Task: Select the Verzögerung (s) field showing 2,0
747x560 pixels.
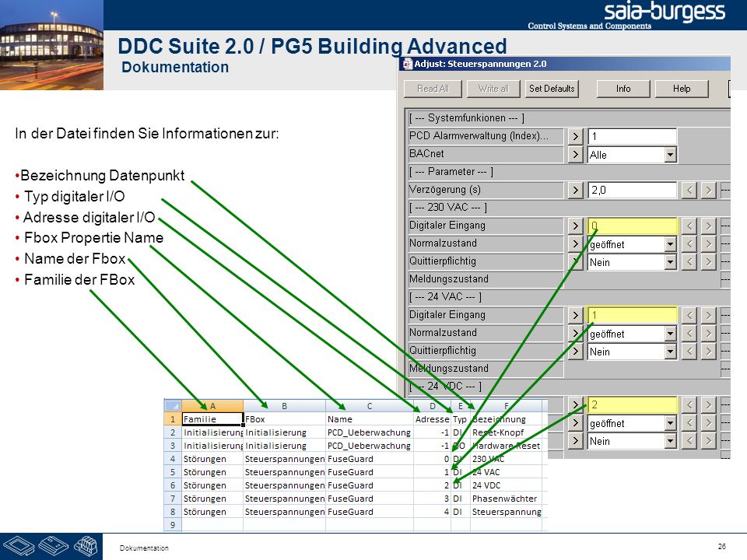Action: (x=632, y=190)
